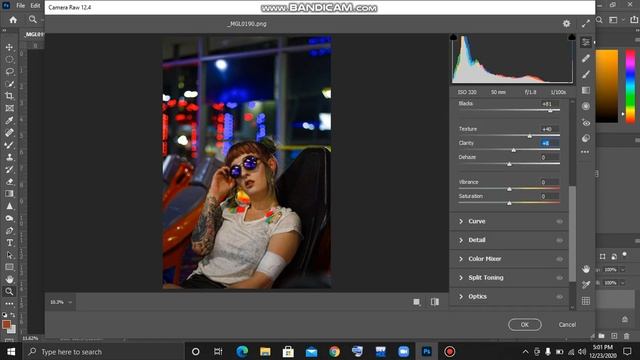Select Camera Raw Spot Removal tool

(586, 58)
